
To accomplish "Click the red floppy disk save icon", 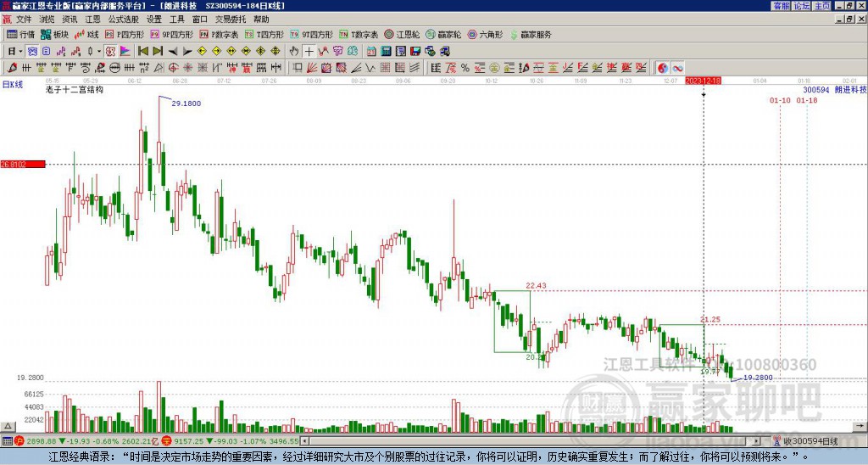I will [415, 51].
